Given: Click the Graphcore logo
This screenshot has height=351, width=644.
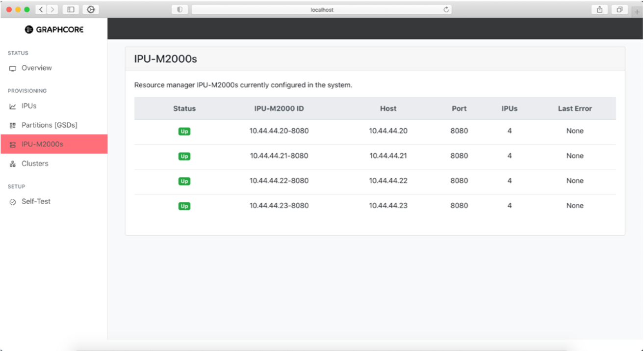Looking at the screenshot, I should pos(54,29).
